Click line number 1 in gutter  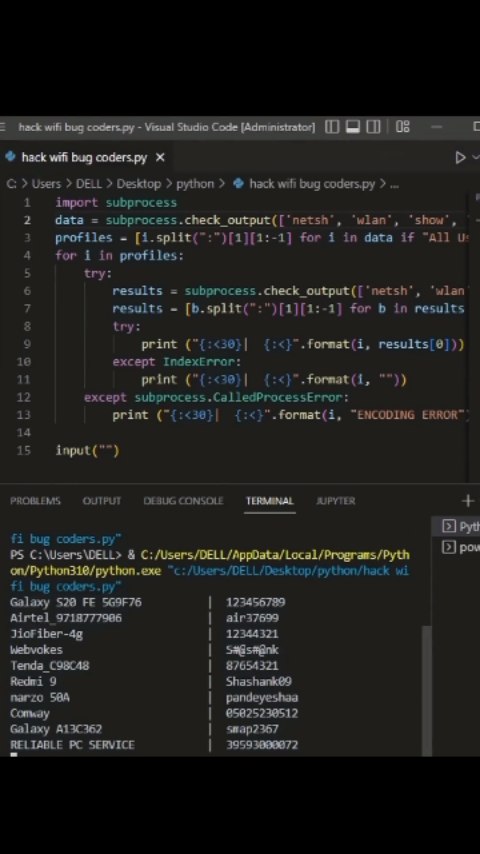27,203
